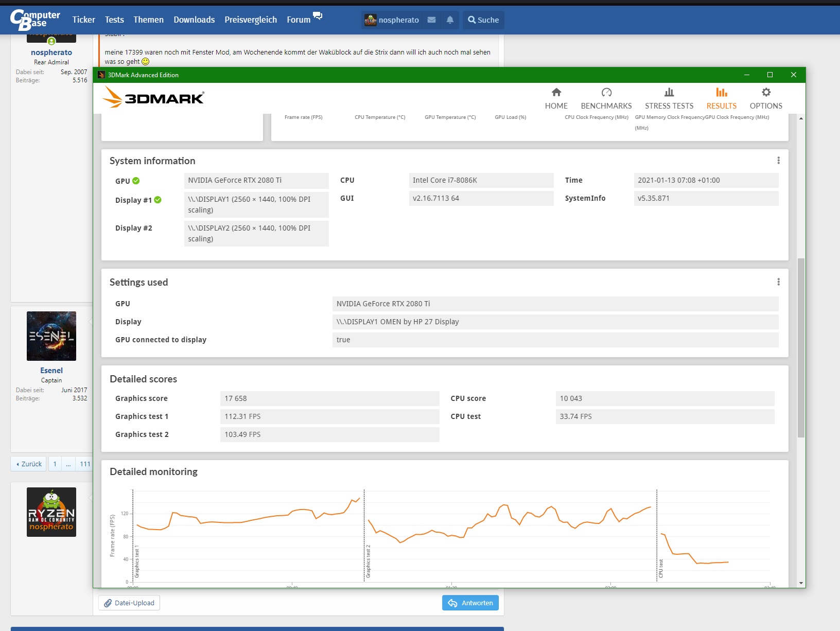Select the RESULTS tab
This screenshot has height=631, width=840.
[x=721, y=98]
